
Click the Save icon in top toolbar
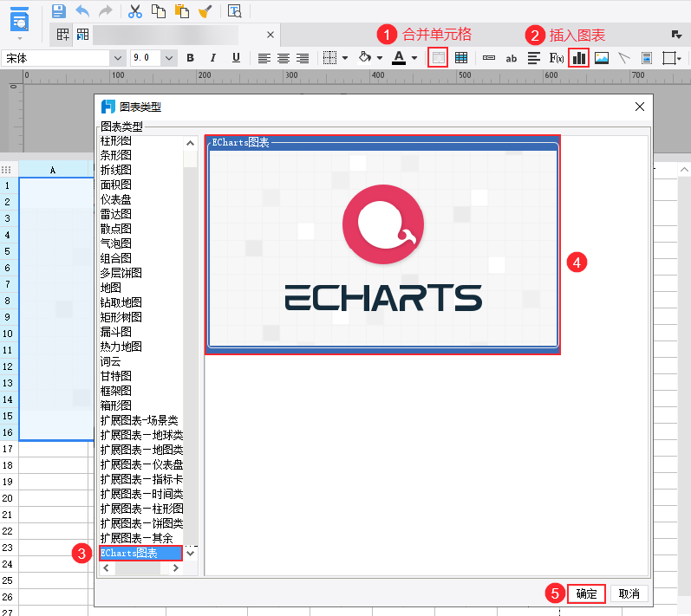click(59, 10)
